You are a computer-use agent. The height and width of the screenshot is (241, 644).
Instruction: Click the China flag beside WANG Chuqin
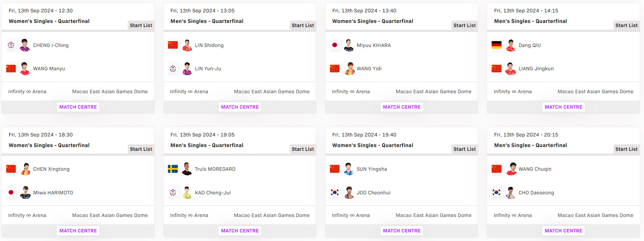[496, 169]
